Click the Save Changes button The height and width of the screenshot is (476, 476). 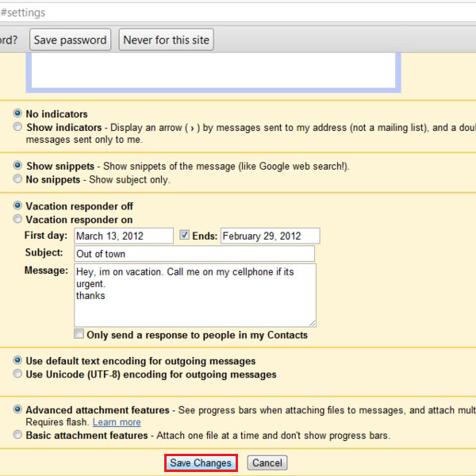201,463
